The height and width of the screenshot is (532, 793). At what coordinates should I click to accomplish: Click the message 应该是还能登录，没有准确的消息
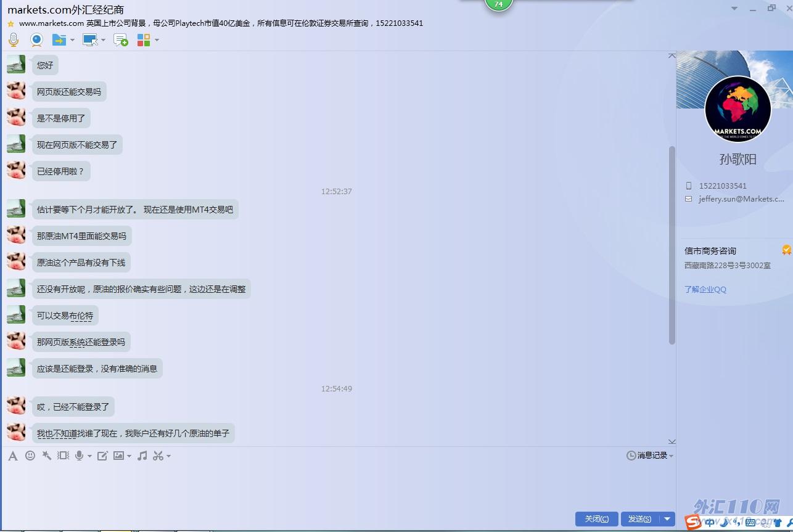point(97,369)
